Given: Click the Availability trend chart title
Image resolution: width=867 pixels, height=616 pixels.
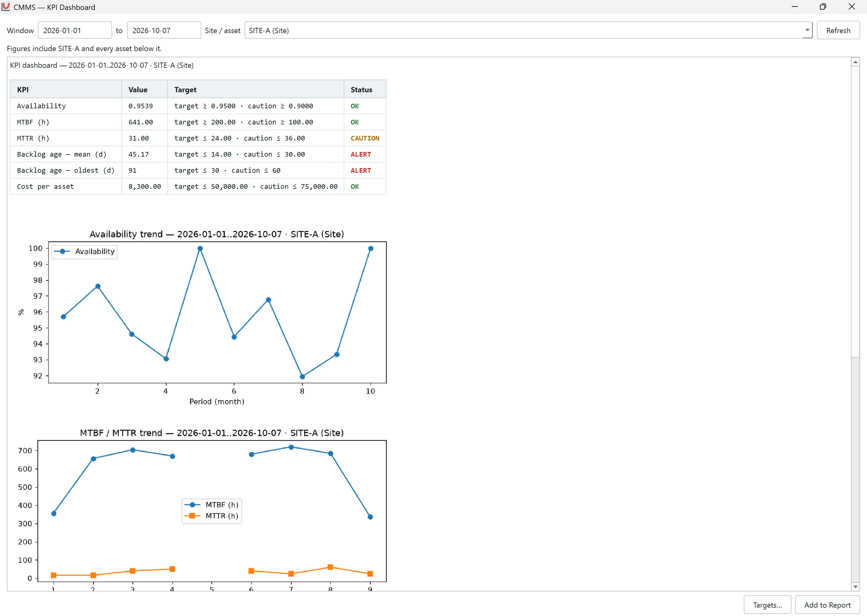Looking at the screenshot, I should tap(217, 234).
